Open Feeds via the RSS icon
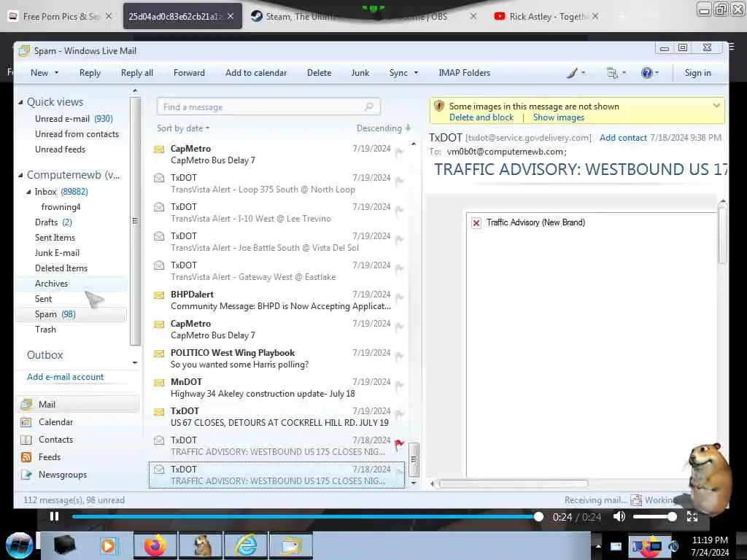Image resolution: width=747 pixels, height=560 pixels. (x=26, y=457)
